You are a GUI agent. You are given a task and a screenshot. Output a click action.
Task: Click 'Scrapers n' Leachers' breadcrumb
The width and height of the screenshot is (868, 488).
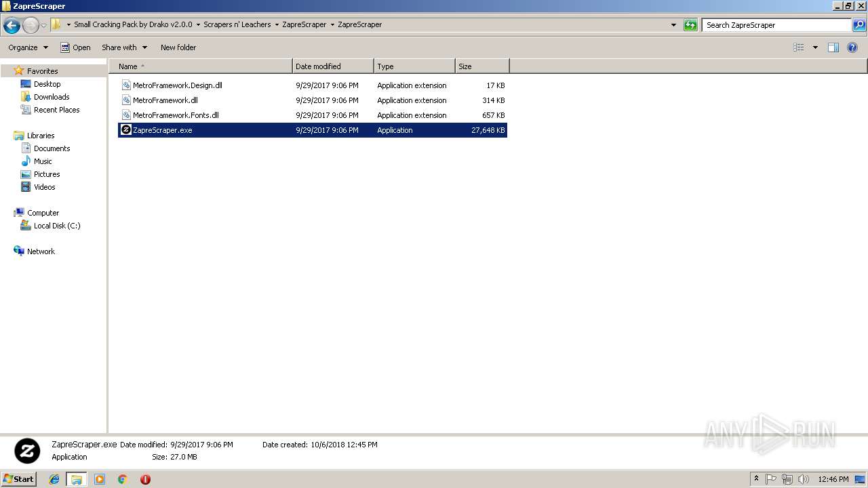pyautogui.click(x=237, y=24)
